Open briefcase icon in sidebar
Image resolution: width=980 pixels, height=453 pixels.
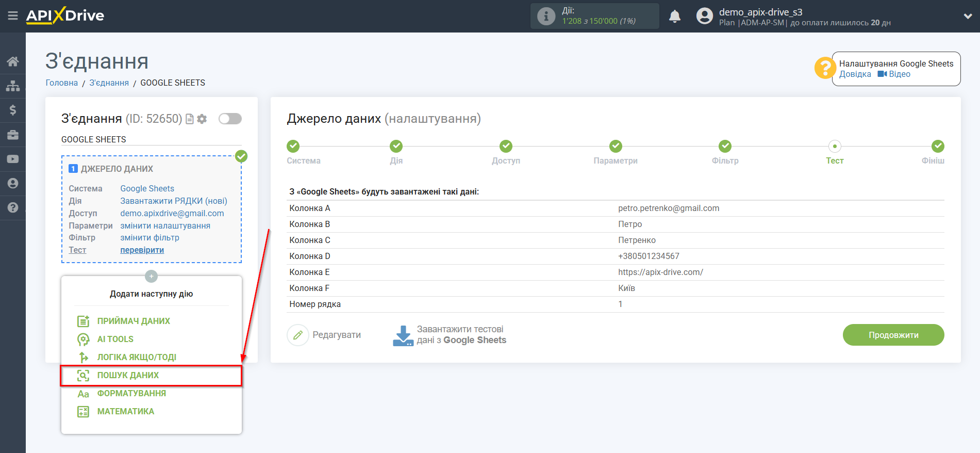click(13, 135)
